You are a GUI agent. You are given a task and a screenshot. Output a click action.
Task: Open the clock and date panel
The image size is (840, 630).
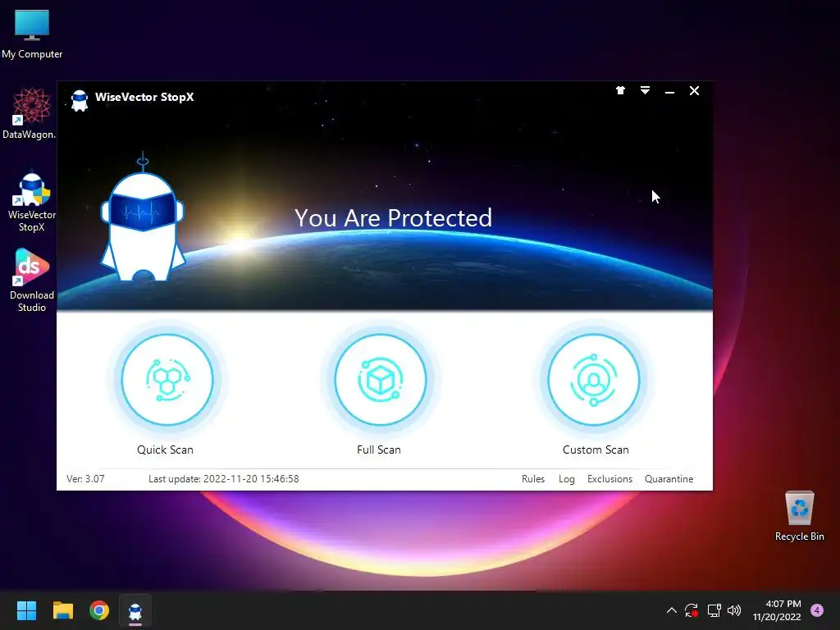[777, 610]
